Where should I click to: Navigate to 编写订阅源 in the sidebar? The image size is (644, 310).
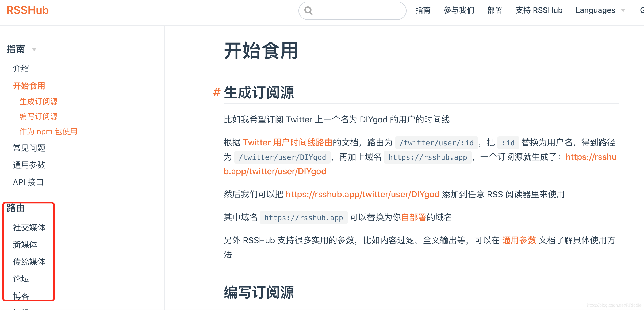point(39,117)
